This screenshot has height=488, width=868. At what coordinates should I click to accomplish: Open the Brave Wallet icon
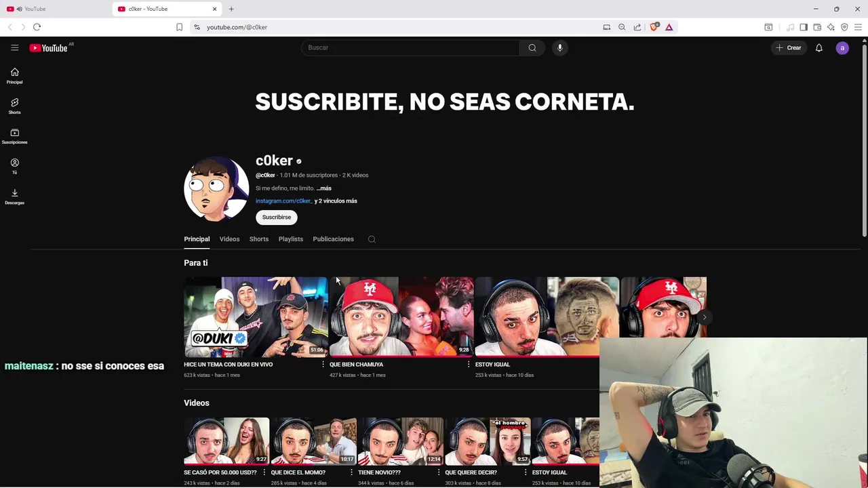(817, 27)
